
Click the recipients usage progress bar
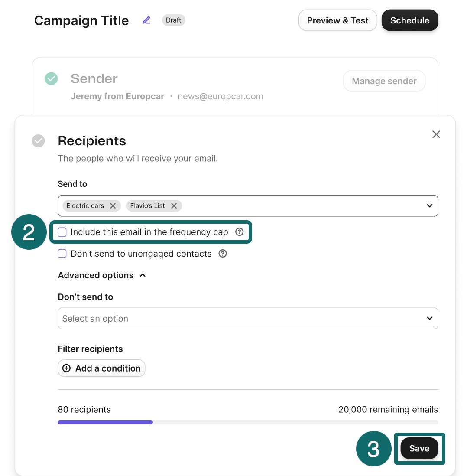pos(248,422)
